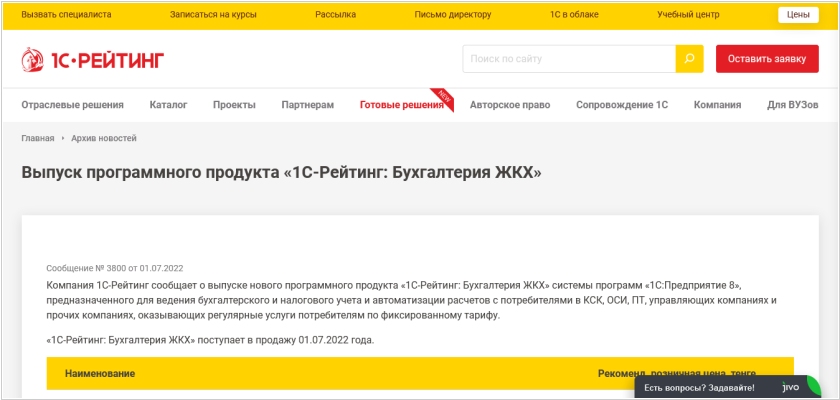Open the Рассылка link
Screen dimensions: 840x400
(x=335, y=15)
